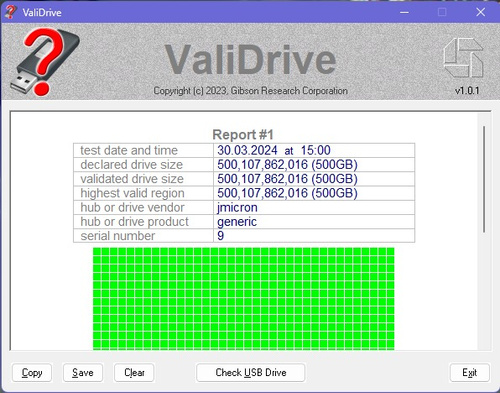Click the 'declared drive size' label
500x393 pixels.
[x=132, y=165]
